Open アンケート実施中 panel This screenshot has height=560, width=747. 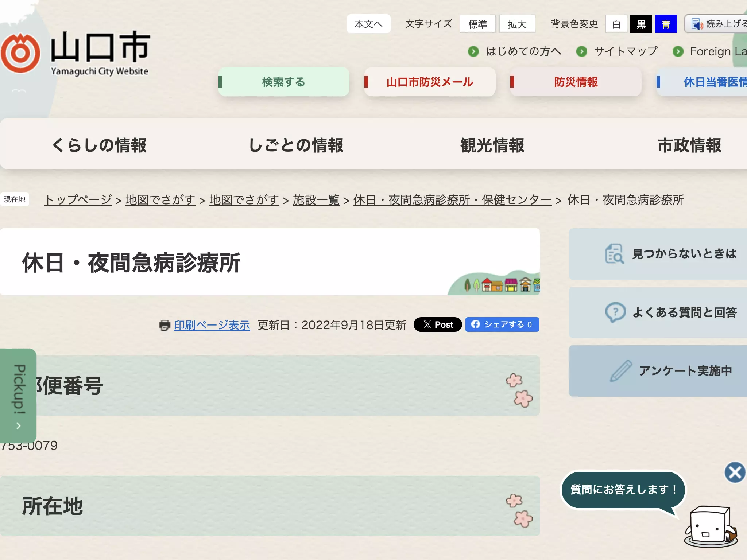click(658, 371)
